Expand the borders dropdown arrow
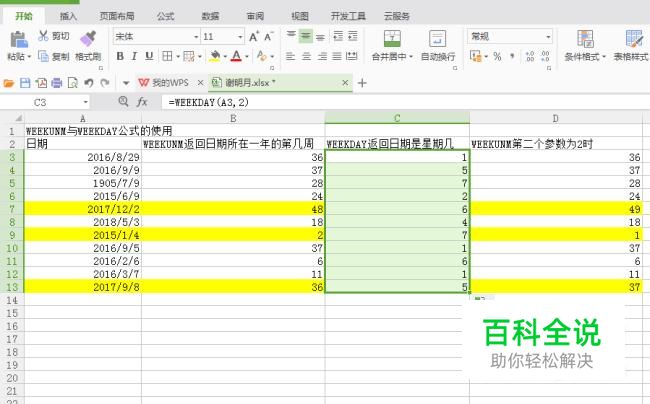This screenshot has width=650, height=404. pos(178,56)
